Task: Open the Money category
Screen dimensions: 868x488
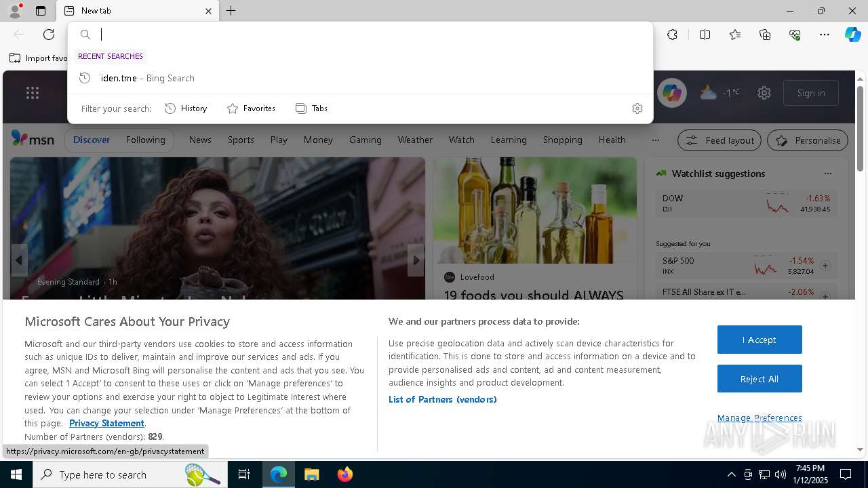Action: 318,140
